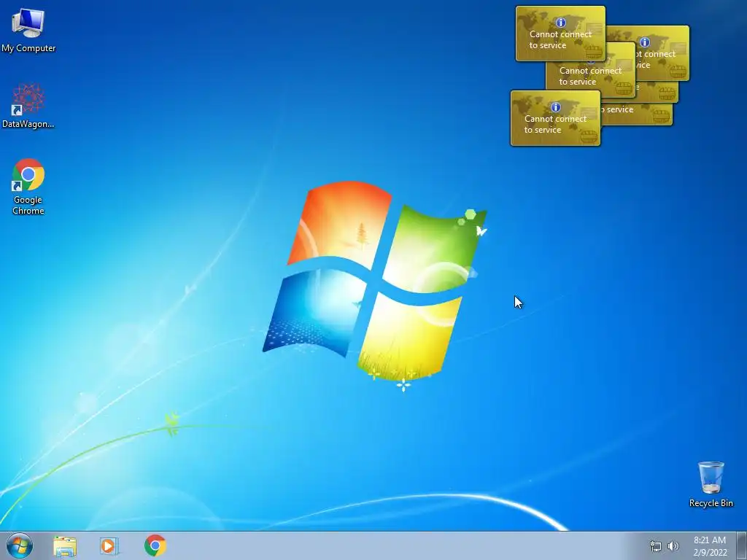The image size is (747, 560).
Task: Click the fully visible topmost 'Cannot connect to service' text
Action: coord(560,40)
